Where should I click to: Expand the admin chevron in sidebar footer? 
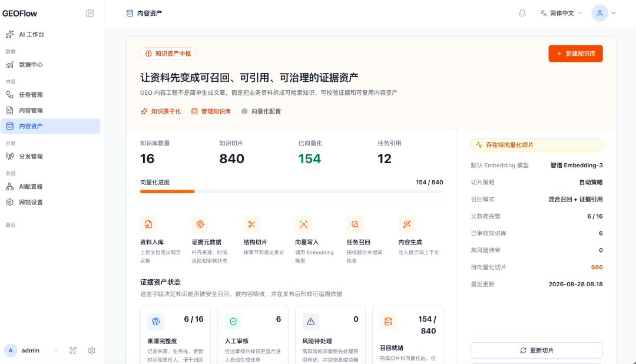[x=56, y=350]
